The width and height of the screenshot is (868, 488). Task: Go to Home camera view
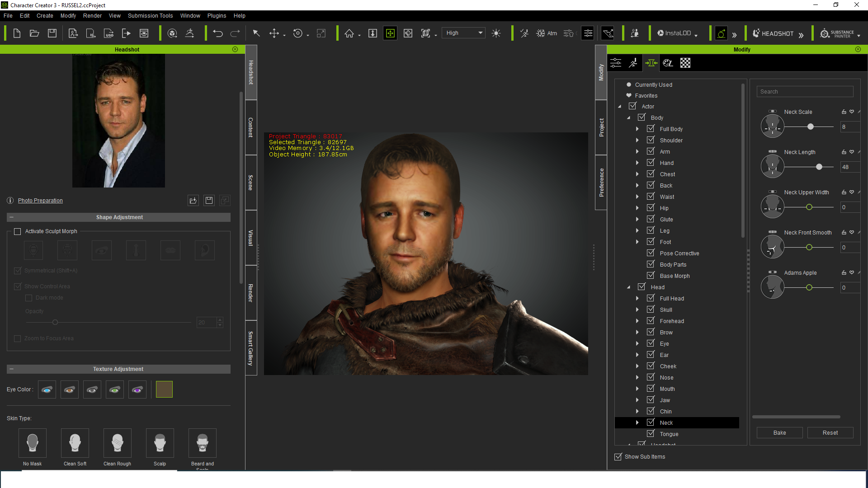tap(349, 33)
